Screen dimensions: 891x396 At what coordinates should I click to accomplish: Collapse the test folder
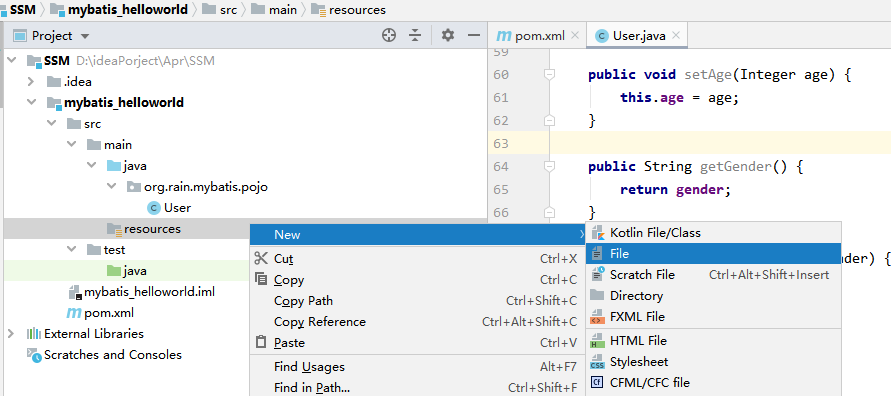tap(72, 250)
